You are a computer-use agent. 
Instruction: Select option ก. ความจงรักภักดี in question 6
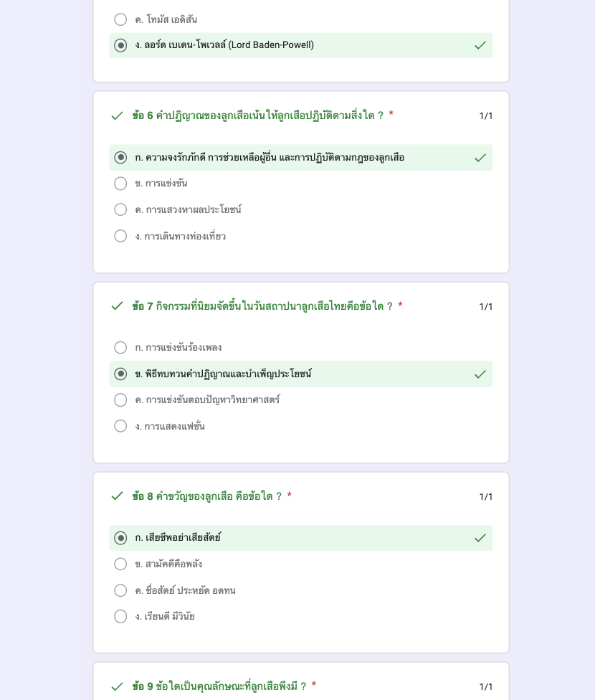coord(120,158)
